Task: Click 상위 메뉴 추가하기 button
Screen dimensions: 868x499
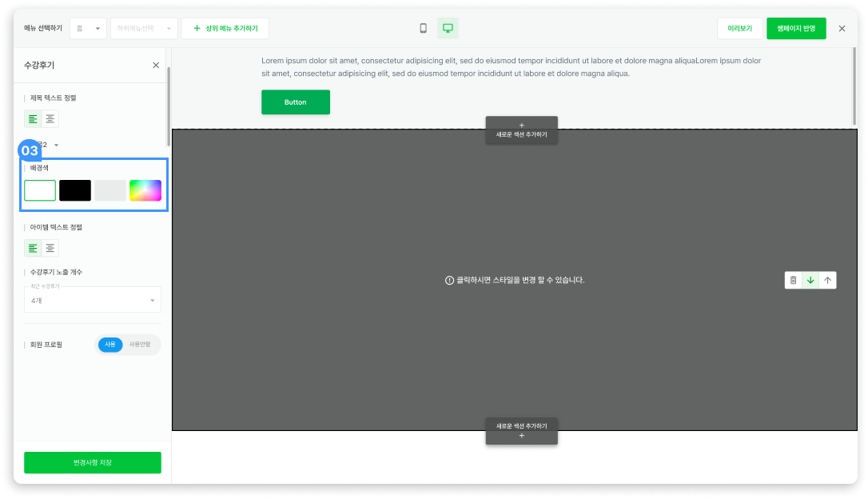Action: [225, 29]
